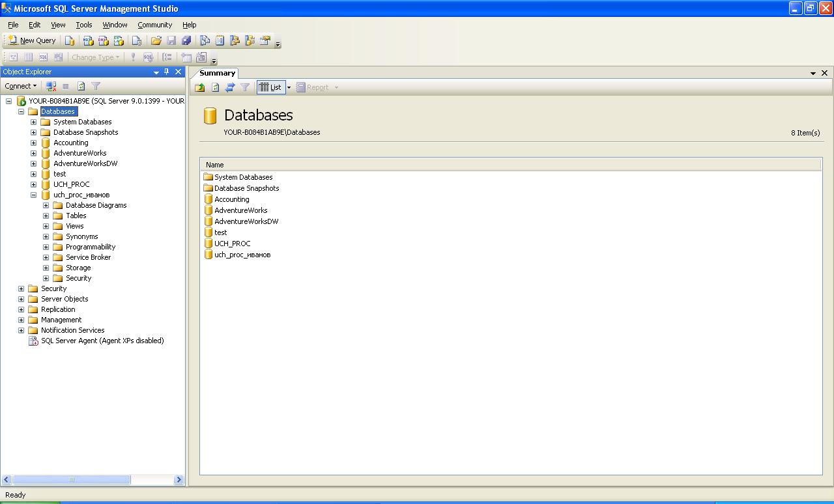This screenshot has width=834, height=504.
Task: Select Database Diagrams in the tree
Action: pyautogui.click(x=96, y=205)
